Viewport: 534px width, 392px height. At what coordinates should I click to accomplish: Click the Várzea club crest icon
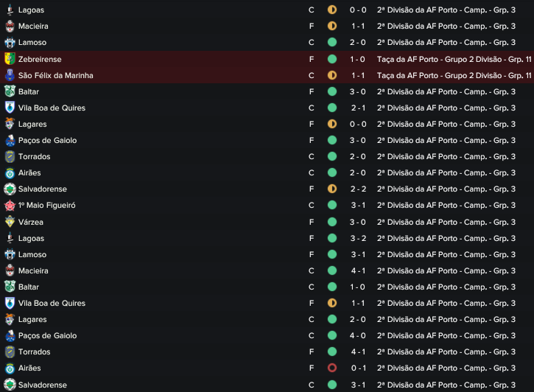(10, 222)
